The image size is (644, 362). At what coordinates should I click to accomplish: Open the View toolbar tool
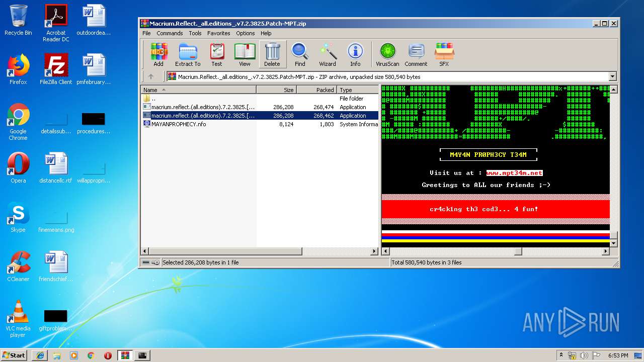[x=245, y=54]
